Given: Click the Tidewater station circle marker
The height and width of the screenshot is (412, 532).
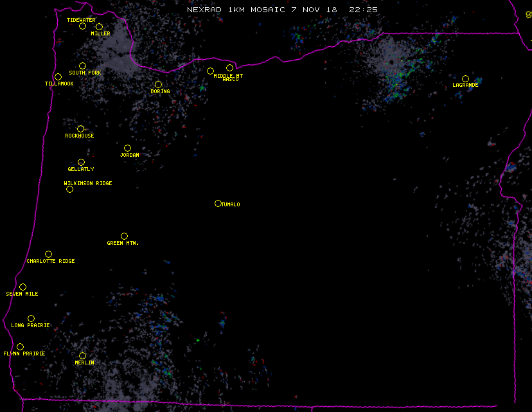Looking at the screenshot, I should pyautogui.click(x=82, y=26).
